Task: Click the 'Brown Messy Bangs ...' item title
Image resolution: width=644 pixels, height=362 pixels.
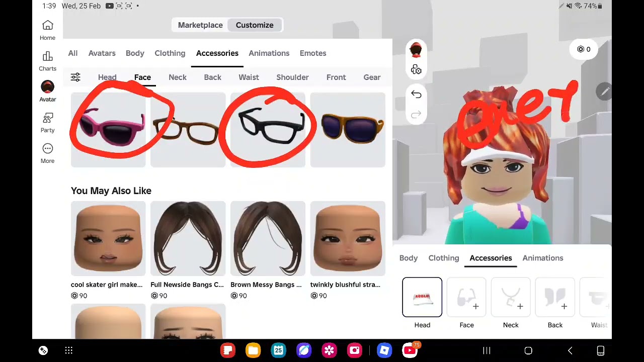Action: point(266,285)
